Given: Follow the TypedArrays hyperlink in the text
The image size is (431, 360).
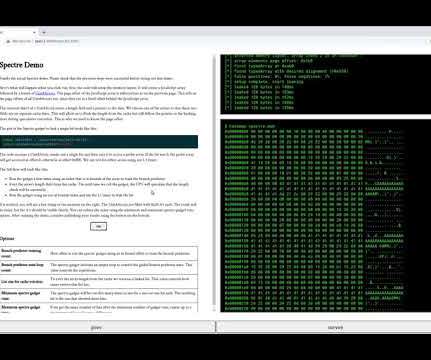Looking at the screenshot, I should tap(45, 93).
